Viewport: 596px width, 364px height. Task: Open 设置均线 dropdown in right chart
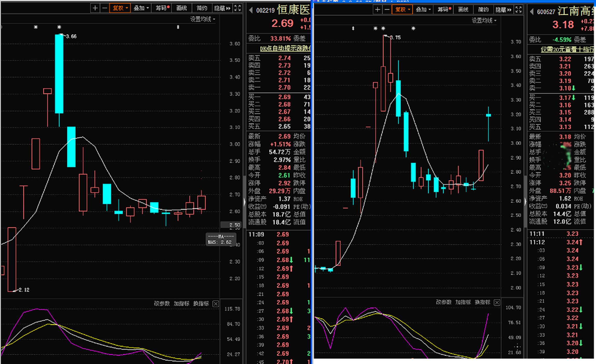[484, 20]
